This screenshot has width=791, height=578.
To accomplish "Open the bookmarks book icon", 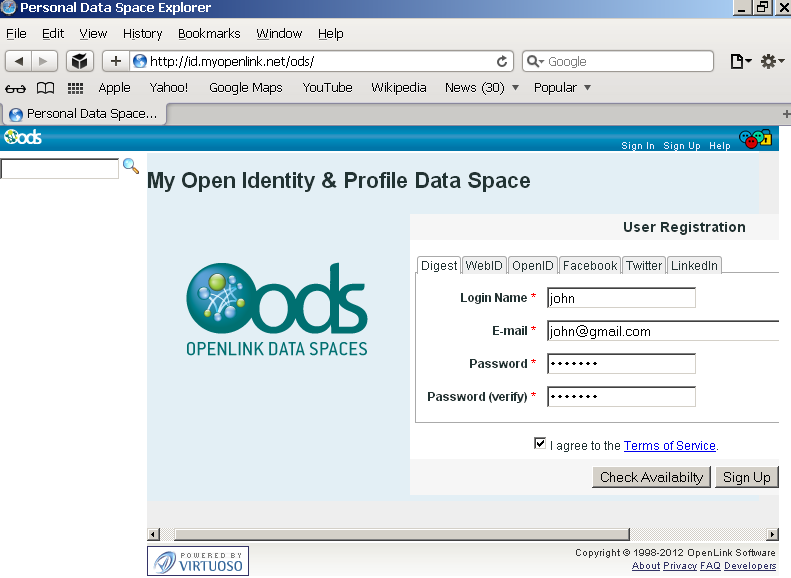I will point(45,88).
